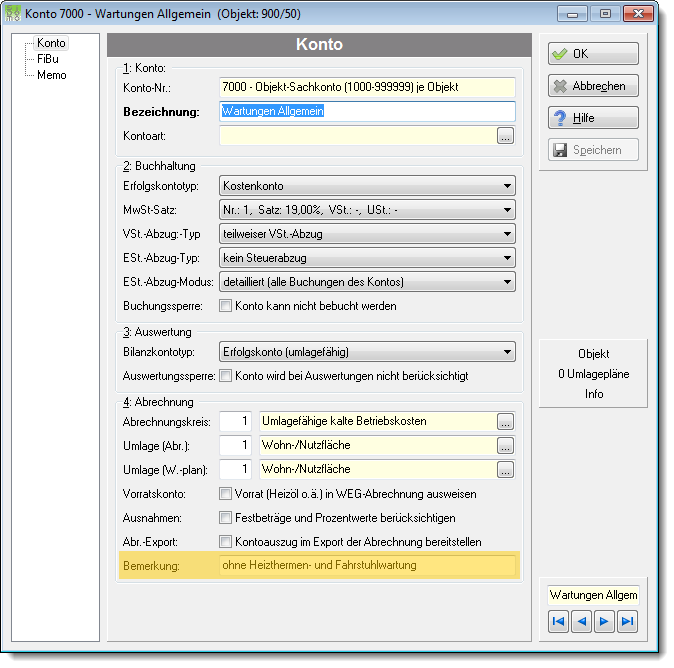Screen dimensions: 674x668
Task: Jump to the last record arrow
Action: 627,622
